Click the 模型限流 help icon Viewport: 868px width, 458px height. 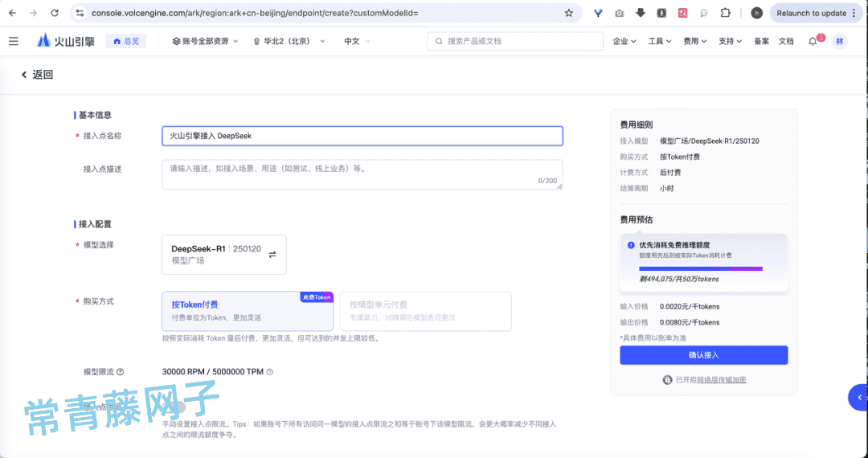(120, 372)
